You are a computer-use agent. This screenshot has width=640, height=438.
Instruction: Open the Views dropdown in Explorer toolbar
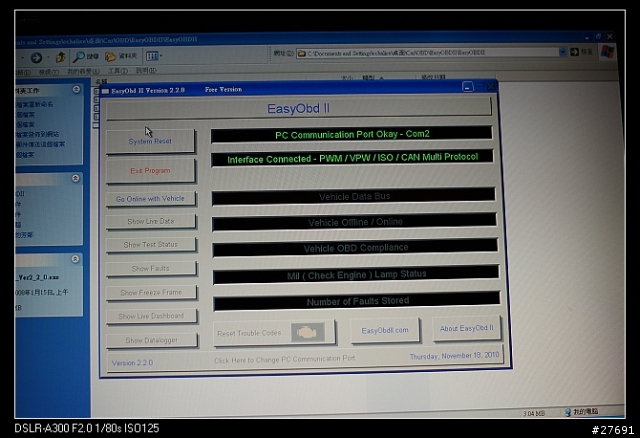tap(154, 56)
